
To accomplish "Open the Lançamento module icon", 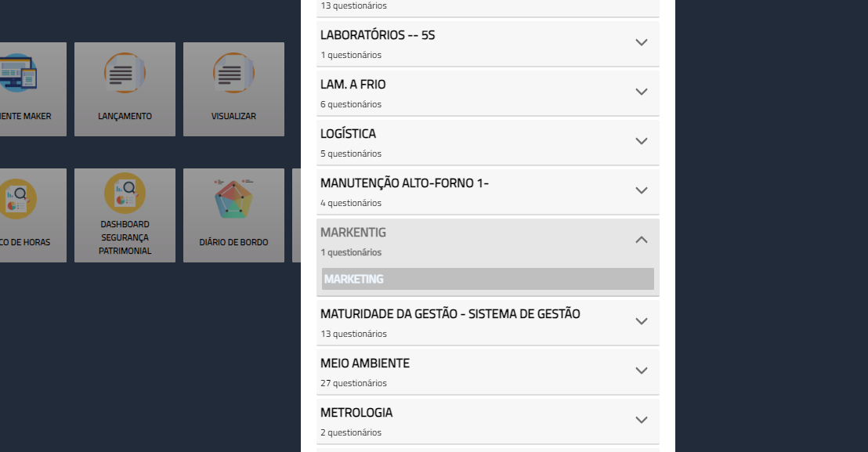I will pyautogui.click(x=125, y=73).
